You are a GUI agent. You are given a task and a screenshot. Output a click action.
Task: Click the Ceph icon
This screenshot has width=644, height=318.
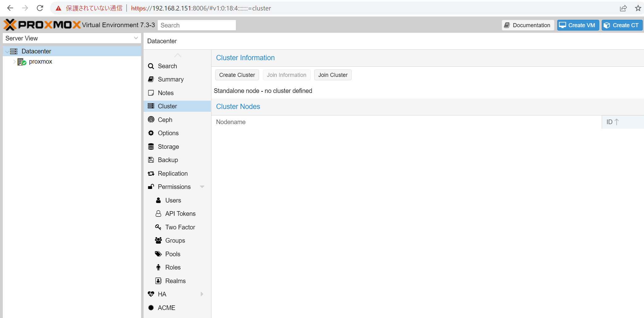pyautogui.click(x=151, y=120)
